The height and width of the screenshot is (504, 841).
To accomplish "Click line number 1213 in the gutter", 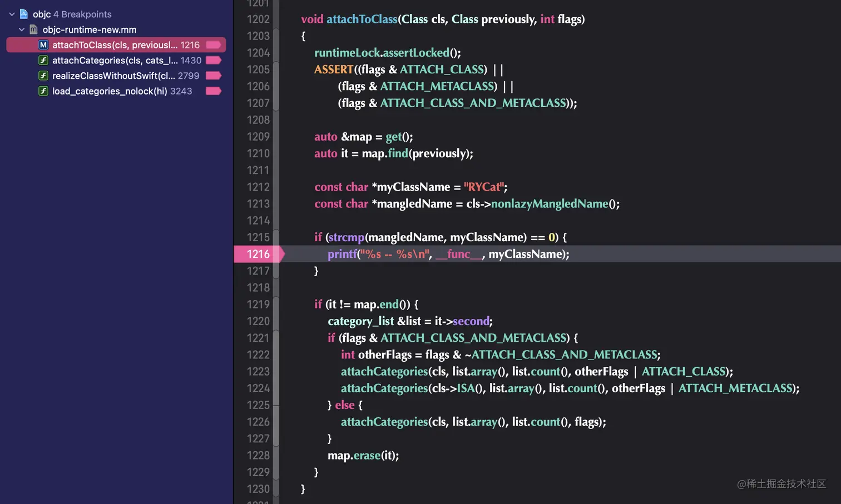I will 258,204.
